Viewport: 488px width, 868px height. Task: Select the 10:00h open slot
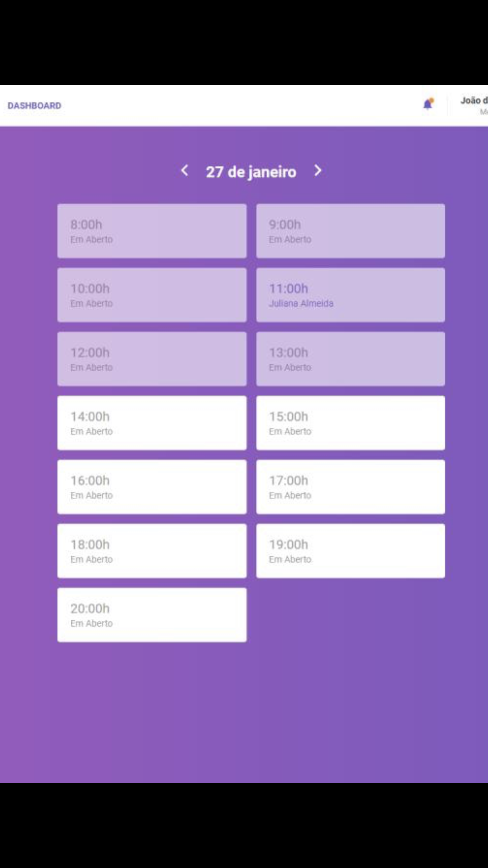(152, 295)
